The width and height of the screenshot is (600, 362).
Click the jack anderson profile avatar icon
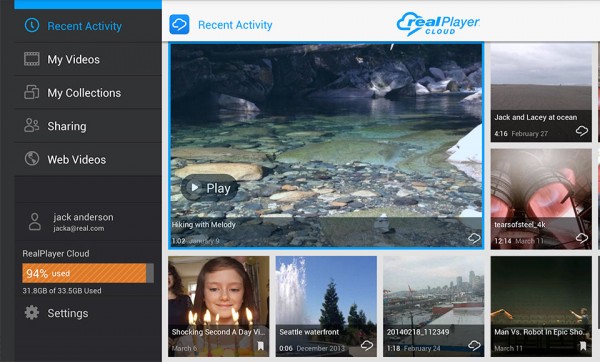35,222
